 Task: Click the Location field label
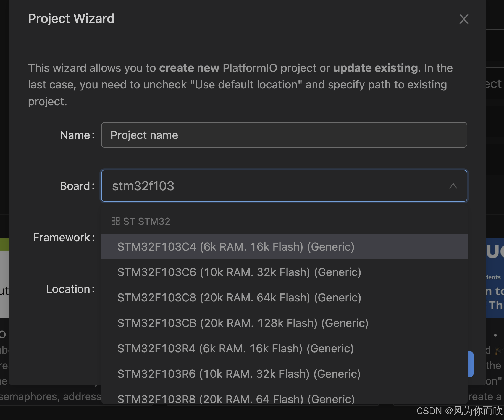70,289
